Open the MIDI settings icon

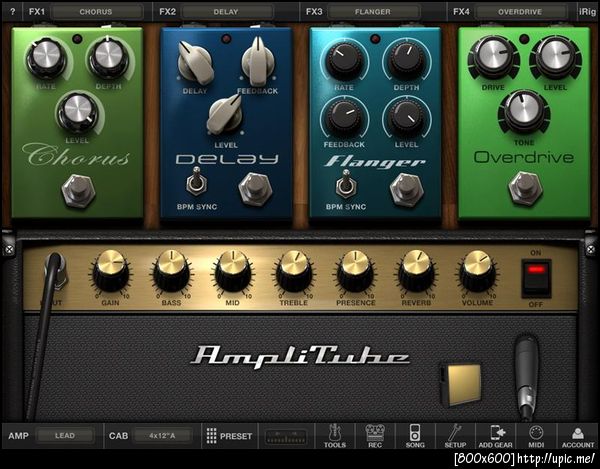pyautogui.click(x=536, y=436)
